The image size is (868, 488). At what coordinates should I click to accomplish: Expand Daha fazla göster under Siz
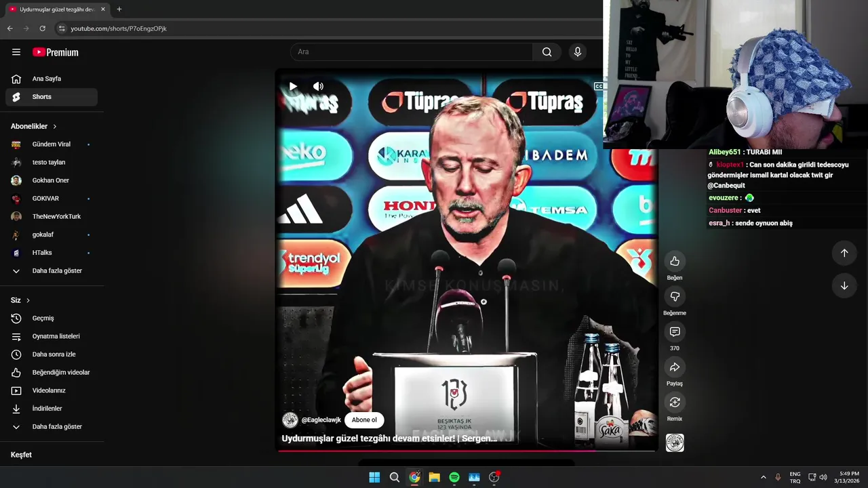pos(52,427)
